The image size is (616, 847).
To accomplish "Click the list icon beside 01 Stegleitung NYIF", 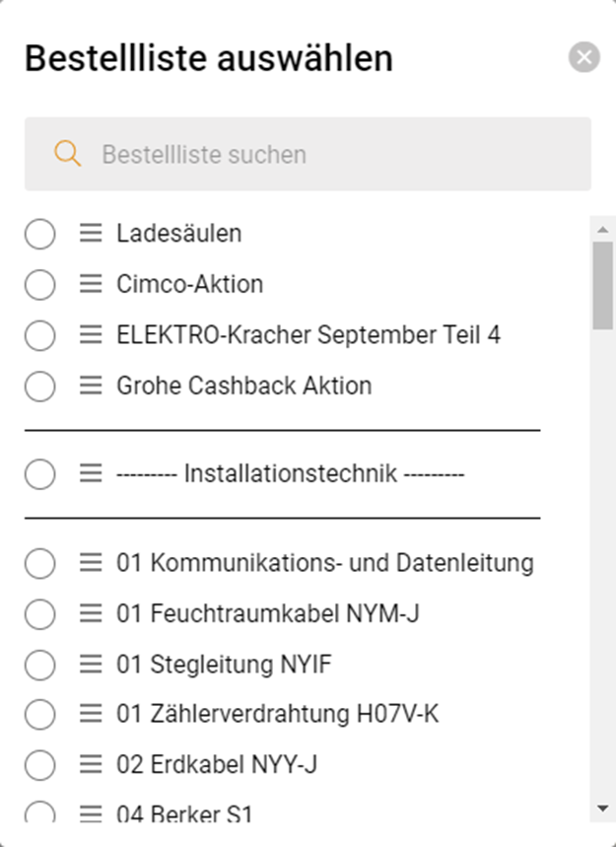I will point(91,665).
